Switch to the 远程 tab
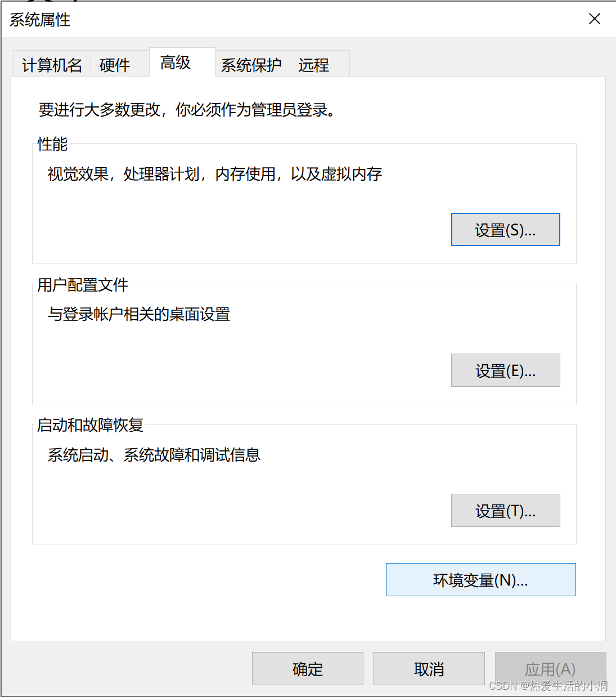The height and width of the screenshot is (697, 616). tap(313, 65)
